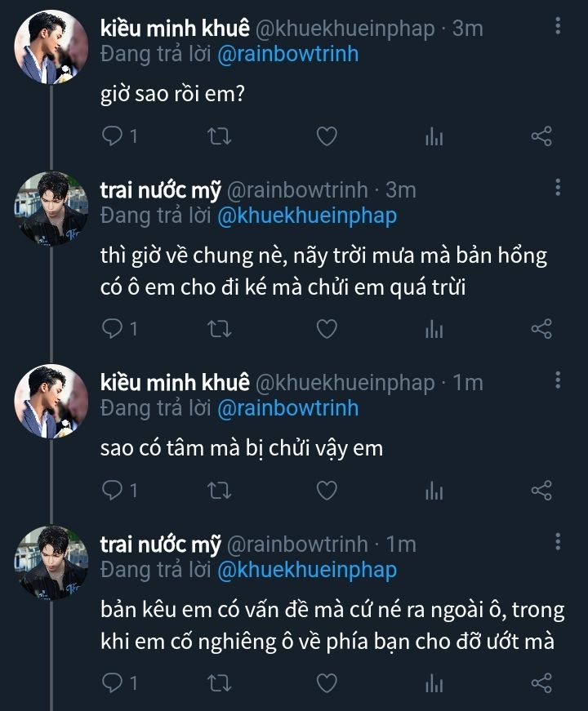
Task: Open more options on first kiều minh khuê tweet
Action: pyautogui.click(x=558, y=25)
